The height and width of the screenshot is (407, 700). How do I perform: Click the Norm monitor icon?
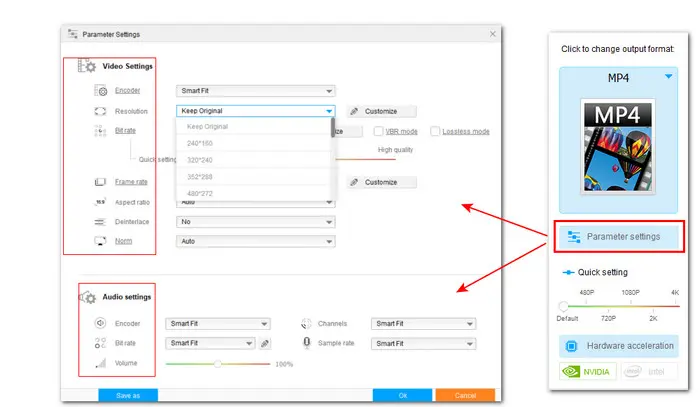click(x=100, y=241)
